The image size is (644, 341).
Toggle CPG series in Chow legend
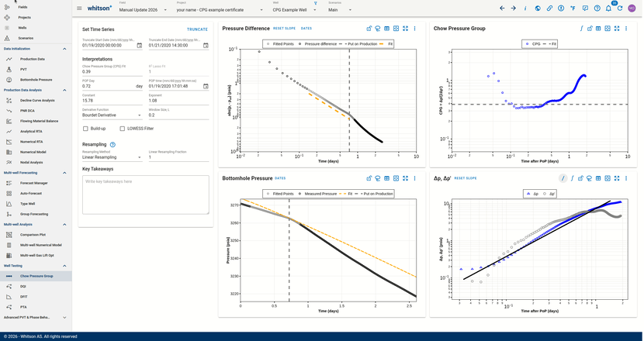pyautogui.click(x=533, y=44)
